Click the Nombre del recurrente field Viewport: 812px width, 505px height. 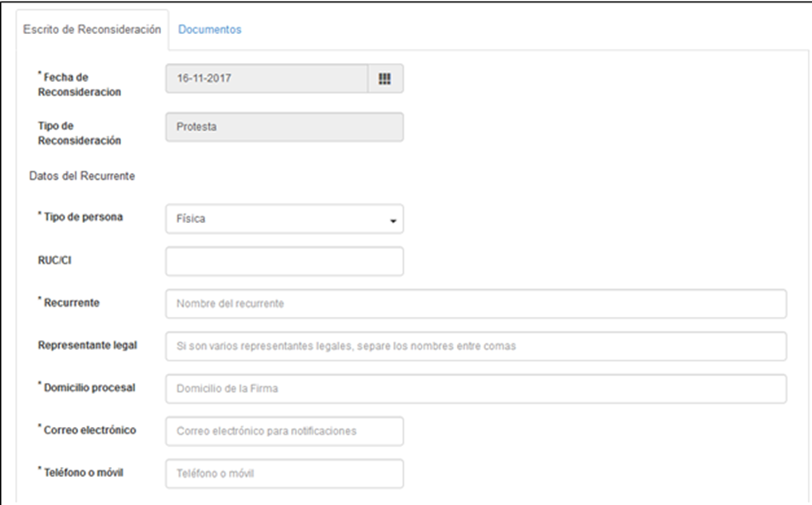pyautogui.click(x=476, y=303)
